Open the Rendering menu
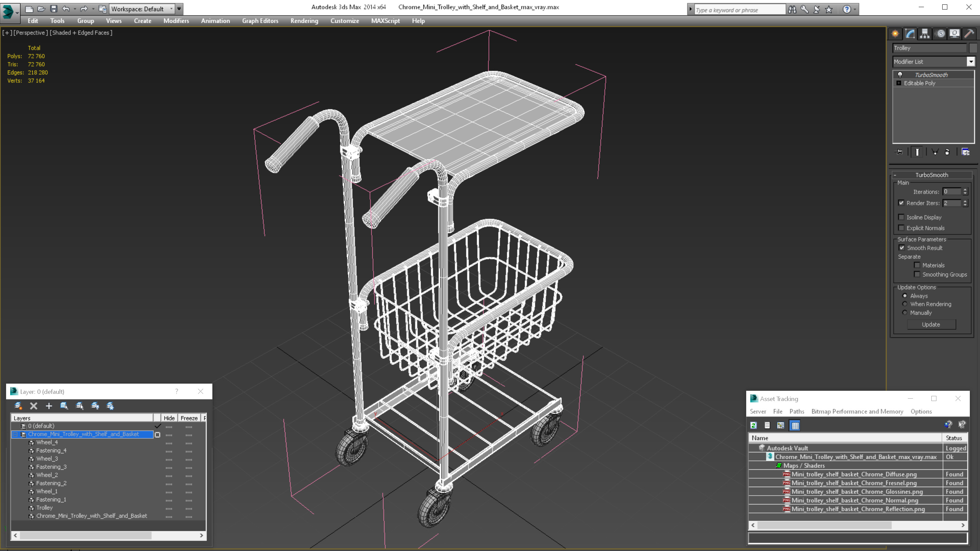This screenshot has height=551, width=980. click(x=304, y=21)
